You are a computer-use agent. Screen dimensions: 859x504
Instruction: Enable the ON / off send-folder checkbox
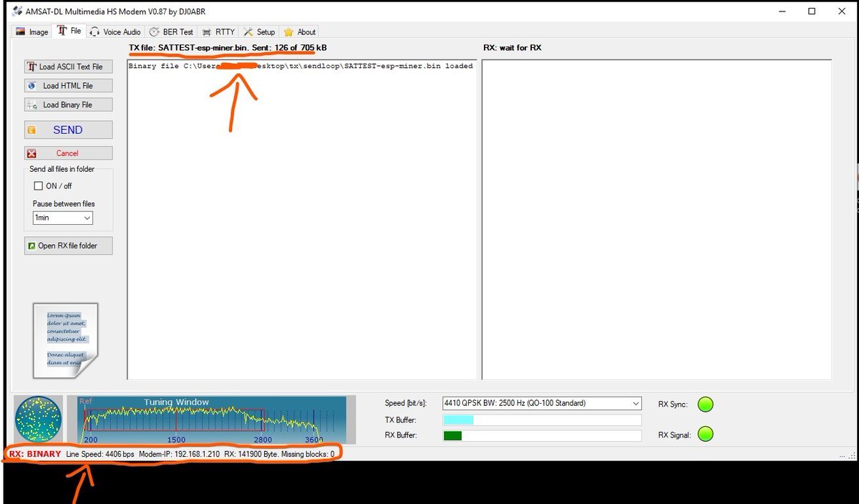[39, 186]
